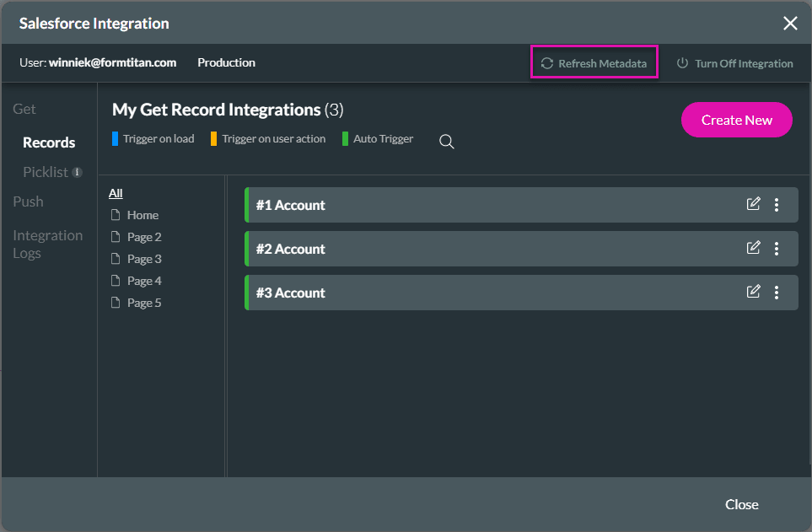Open the three-dot menu for #3 Account
This screenshot has width=812, height=532.
pyautogui.click(x=777, y=291)
